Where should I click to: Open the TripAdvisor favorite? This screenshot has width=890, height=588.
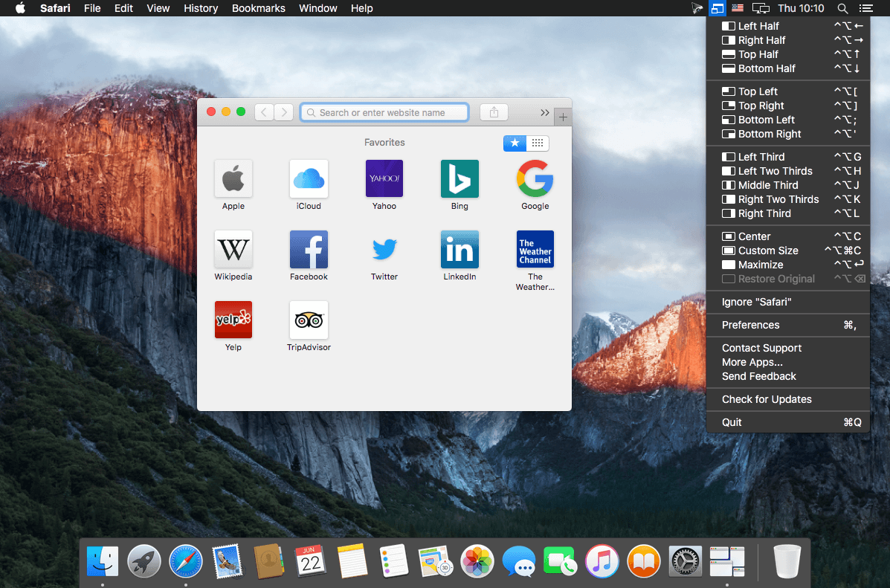click(x=309, y=320)
